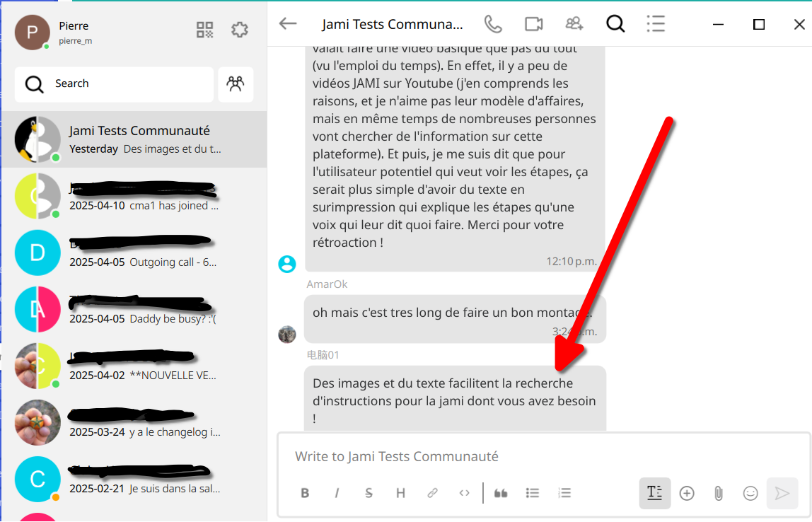
Task: Apply heading formatting
Action: (x=400, y=493)
